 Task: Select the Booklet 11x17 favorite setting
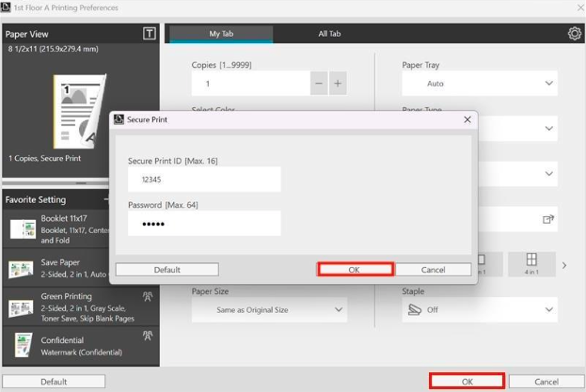(x=56, y=228)
